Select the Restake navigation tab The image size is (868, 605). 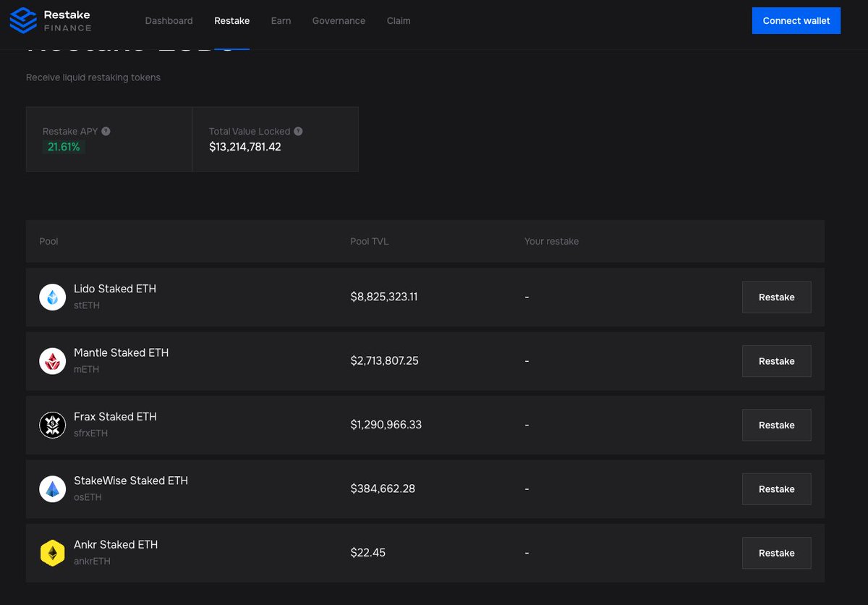tap(232, 21)
